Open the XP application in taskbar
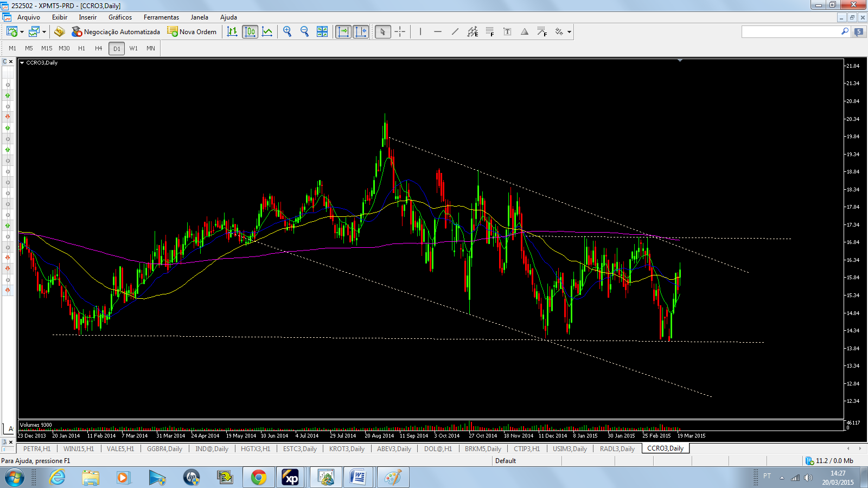Screen dimensions: 868x488 pos(290,478)
